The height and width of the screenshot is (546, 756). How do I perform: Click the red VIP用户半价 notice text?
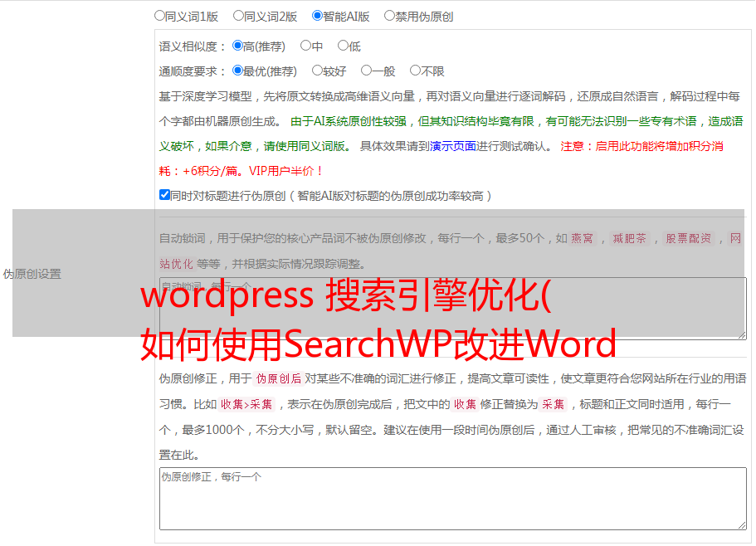pyautogui.click(x=286, y=171)
